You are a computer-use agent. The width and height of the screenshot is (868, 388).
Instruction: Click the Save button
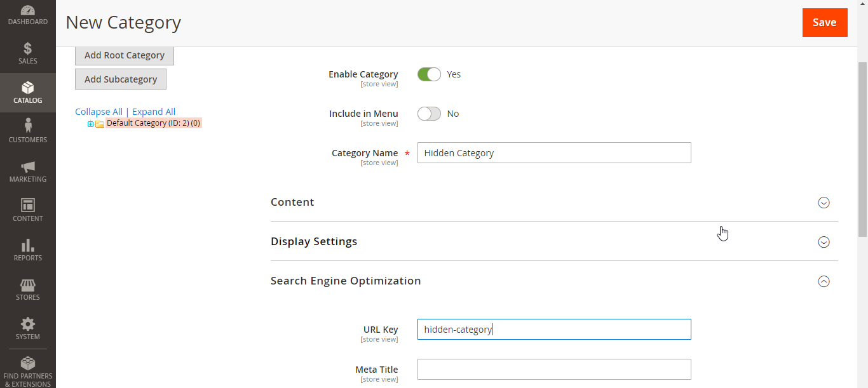pos(824,22)
